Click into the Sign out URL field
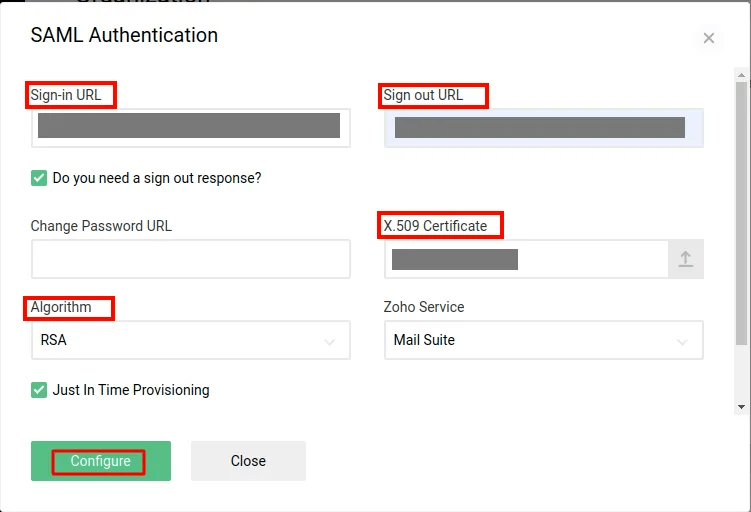 (x=543, y=127)
